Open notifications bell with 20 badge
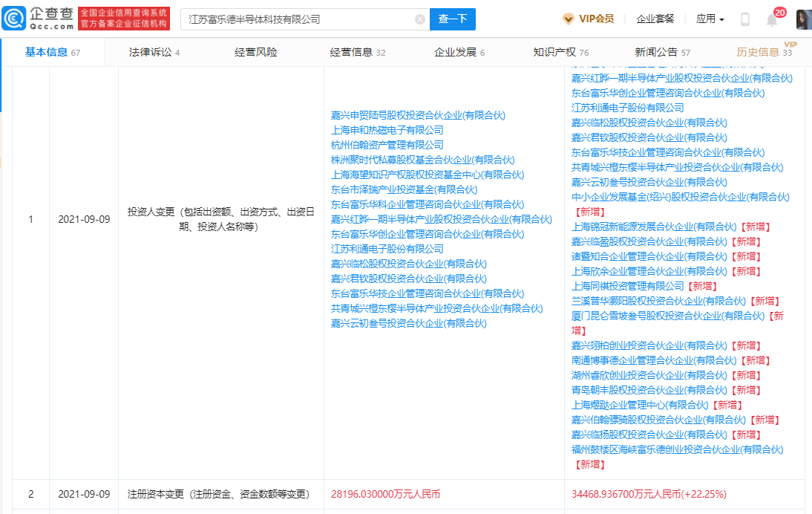 (x=772, y=20)
